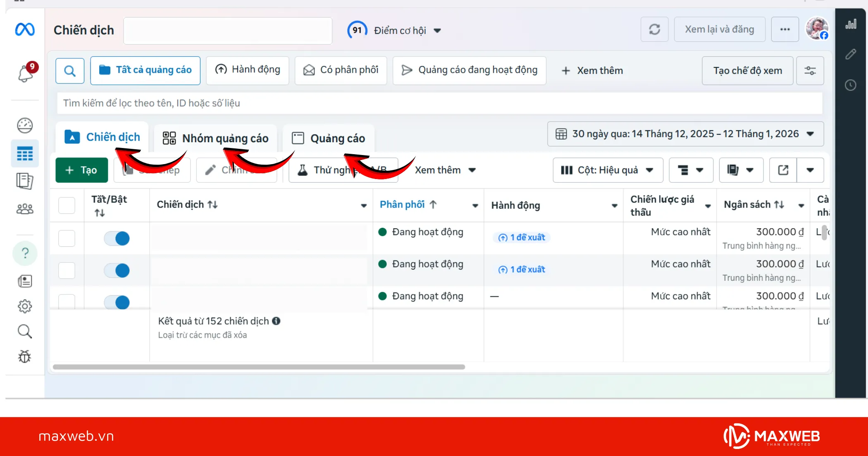Open the Cột: Hiệu quả dropdown
The width and height of the screenshot is (868, 456).
607,170
